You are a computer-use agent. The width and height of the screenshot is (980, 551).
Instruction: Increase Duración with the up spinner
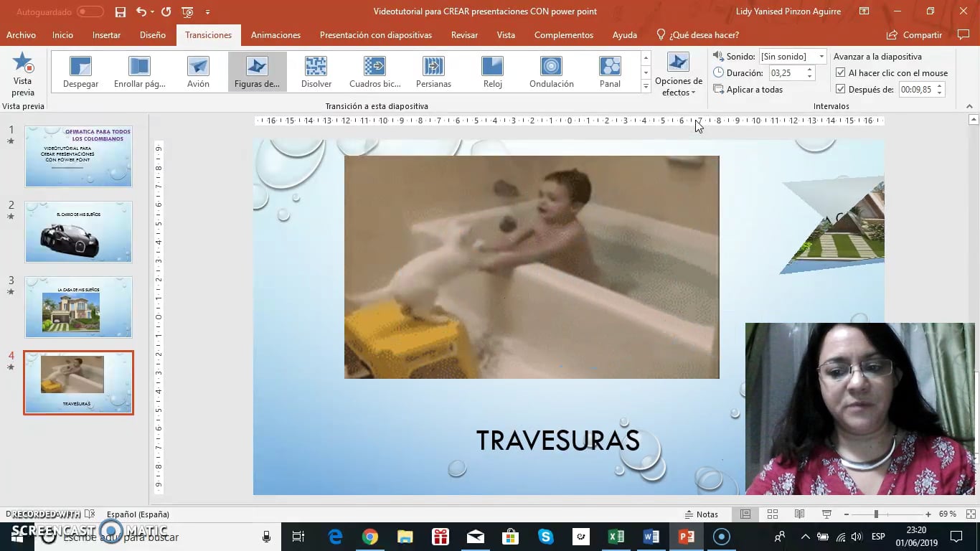point(809,70)
